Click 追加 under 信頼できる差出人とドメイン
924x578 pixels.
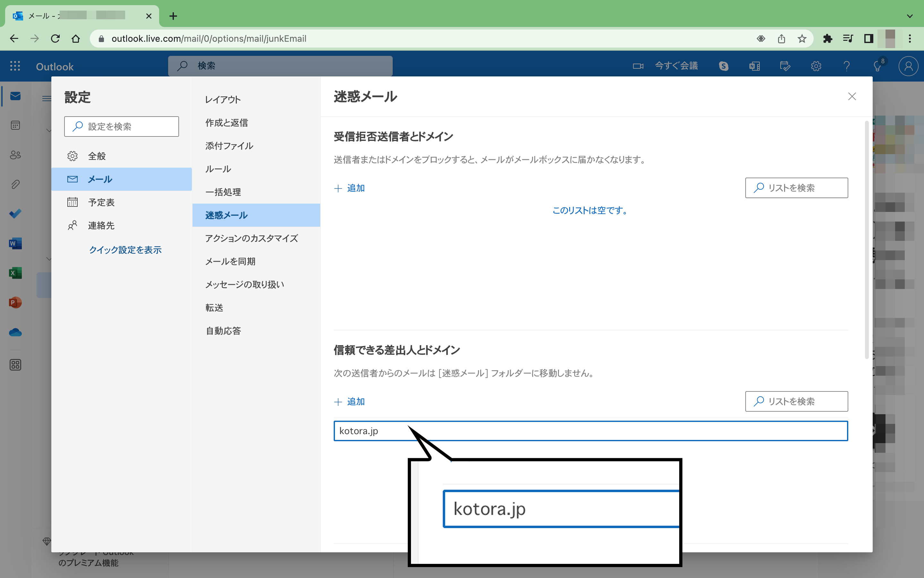point(349,402)
